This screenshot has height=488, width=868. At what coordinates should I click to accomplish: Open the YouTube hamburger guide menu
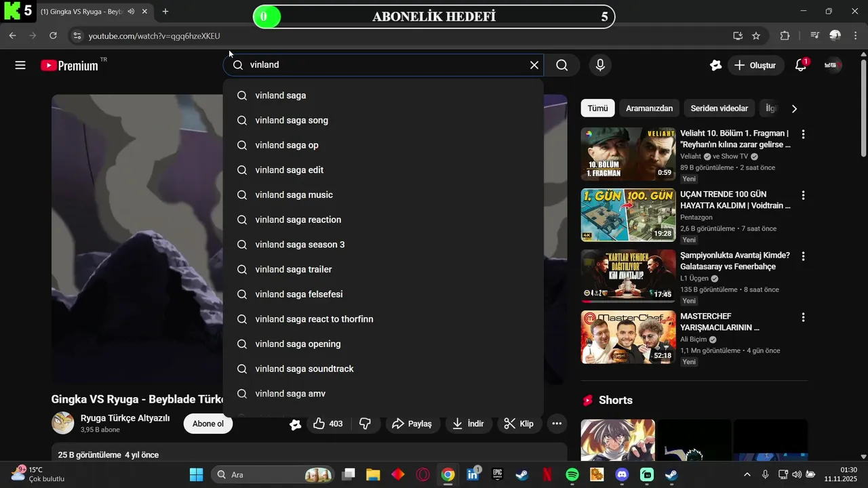click(x=20, y=65)
